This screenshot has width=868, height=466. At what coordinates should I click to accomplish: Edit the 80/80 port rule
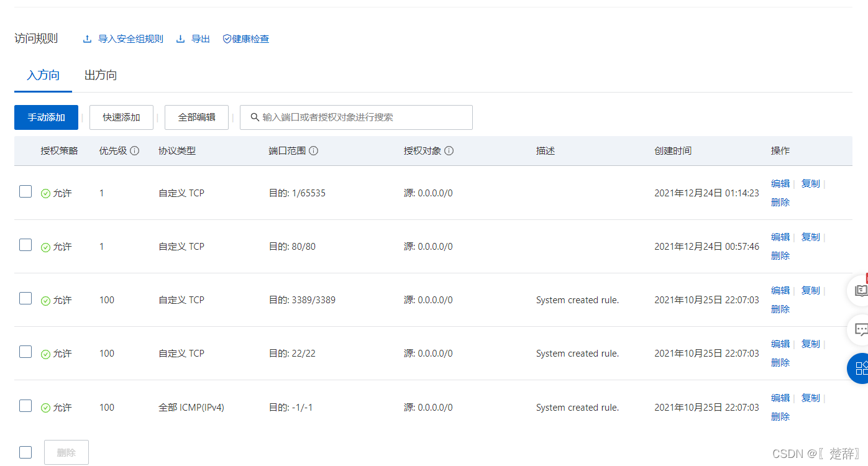tap(780, 237)
